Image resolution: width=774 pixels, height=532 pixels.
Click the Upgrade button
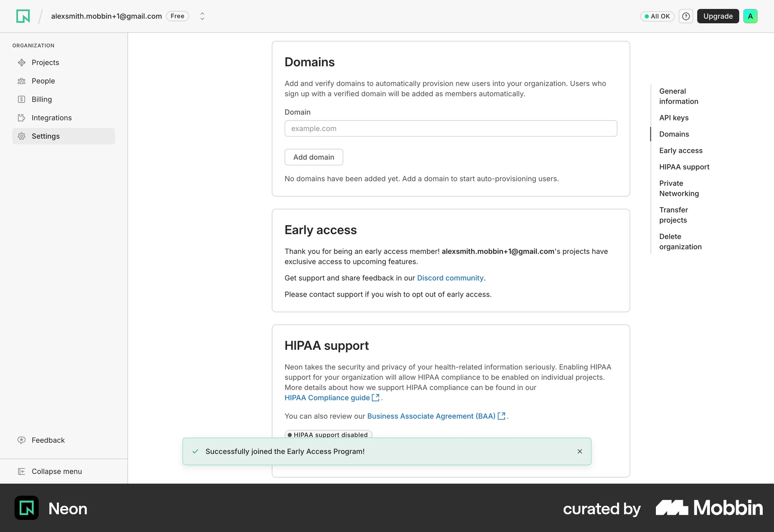718,16
